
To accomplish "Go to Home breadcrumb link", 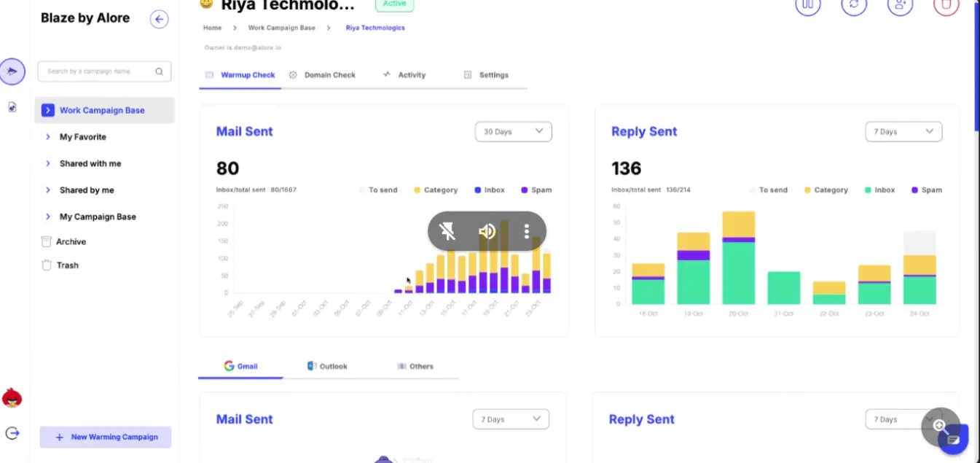I will (x=212, y=28).
